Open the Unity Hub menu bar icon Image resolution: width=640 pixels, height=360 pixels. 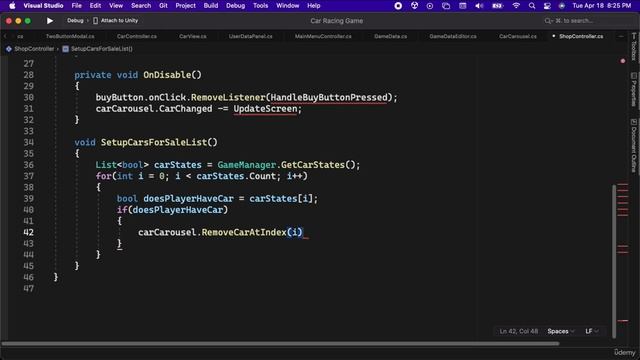(414, 6)
